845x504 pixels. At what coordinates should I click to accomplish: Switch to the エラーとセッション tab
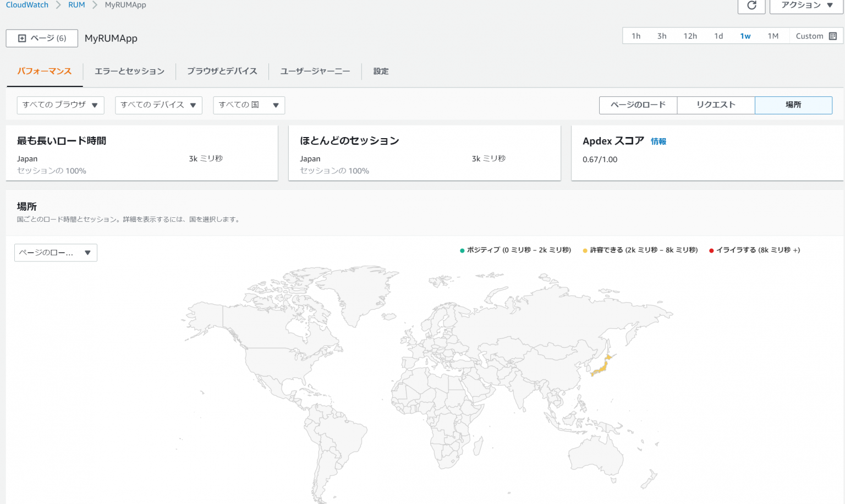tap(129, 71)
